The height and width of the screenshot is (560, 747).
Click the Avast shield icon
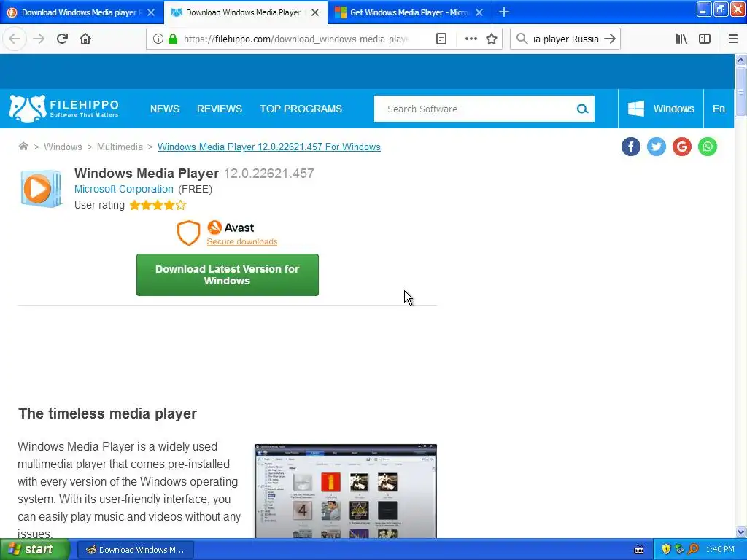coord(189,233)
